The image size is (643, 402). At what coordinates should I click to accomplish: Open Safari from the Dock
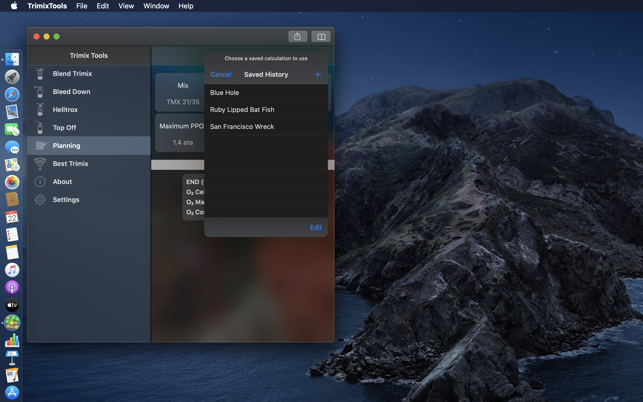point(12,94)
